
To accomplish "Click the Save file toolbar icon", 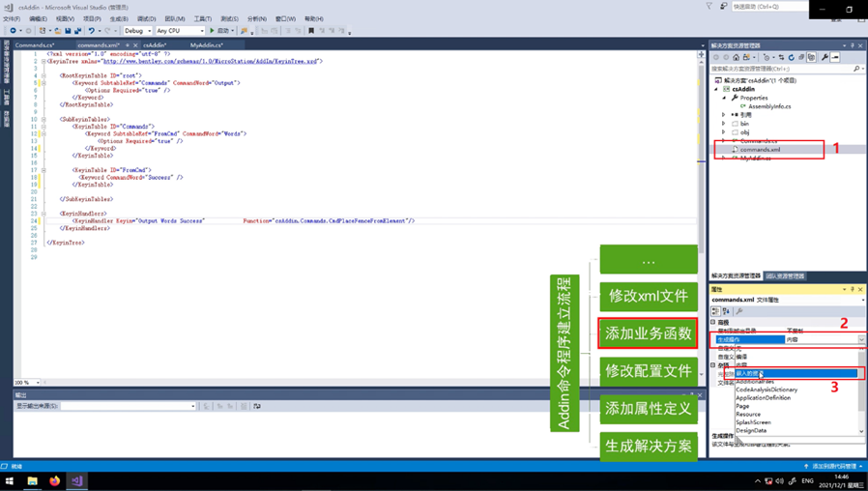I will [68, 30].
